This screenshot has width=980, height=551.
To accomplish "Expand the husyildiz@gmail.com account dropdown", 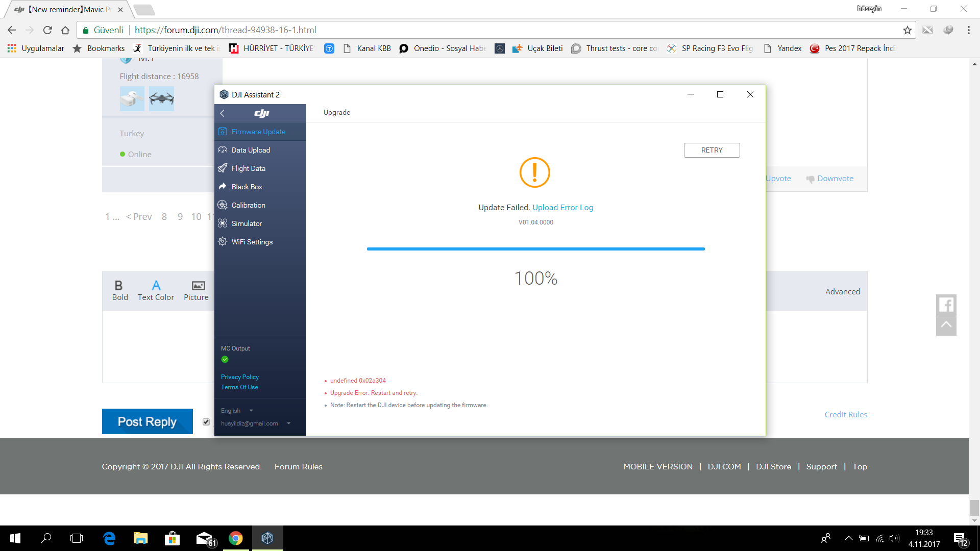I will 255,423.
